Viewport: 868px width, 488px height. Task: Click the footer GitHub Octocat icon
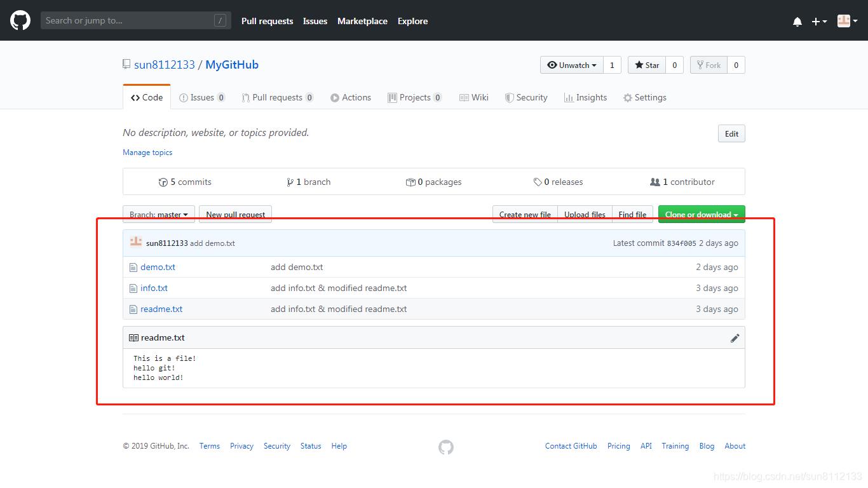(x=446, y=447)
